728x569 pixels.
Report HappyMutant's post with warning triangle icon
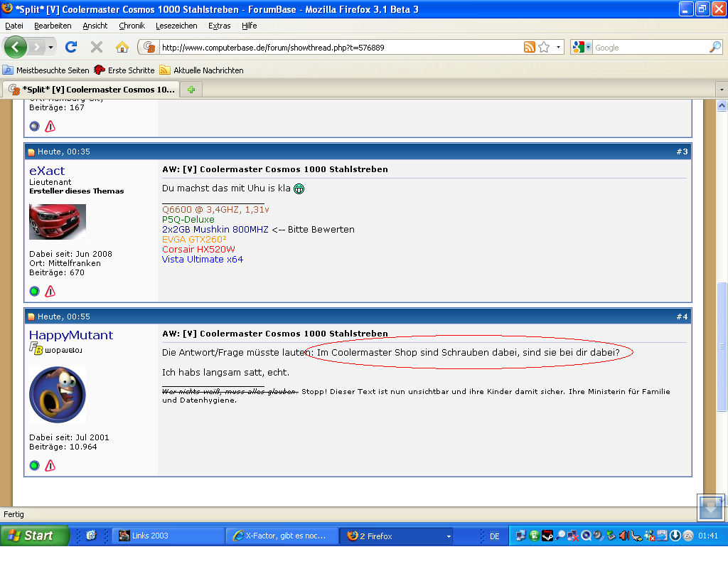50,465
